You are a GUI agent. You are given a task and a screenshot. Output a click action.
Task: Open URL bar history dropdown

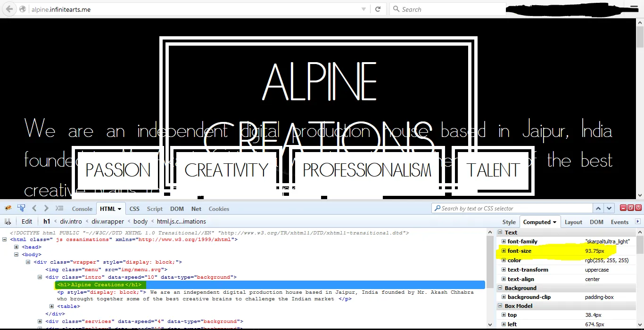pyautogui.click(x=363, y=9)
